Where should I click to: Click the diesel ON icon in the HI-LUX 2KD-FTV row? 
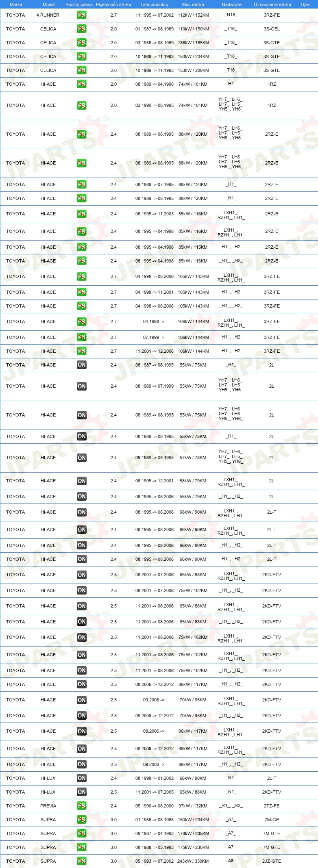82,792
